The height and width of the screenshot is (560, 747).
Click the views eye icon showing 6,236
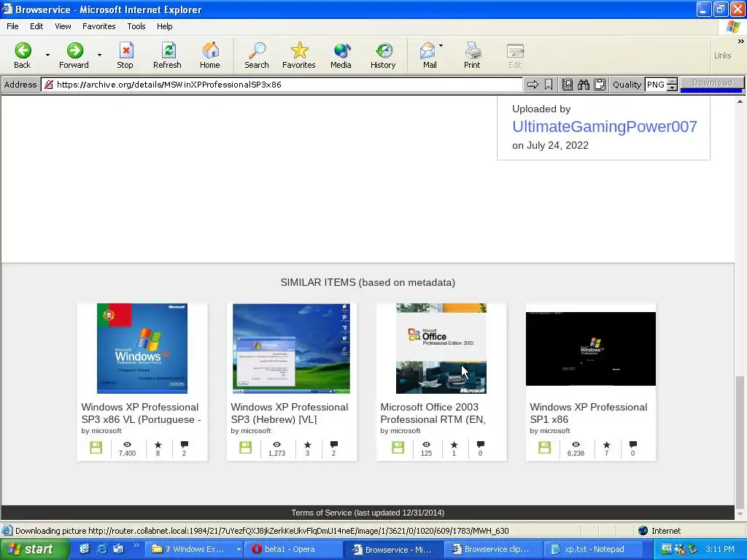coord(576,444)
